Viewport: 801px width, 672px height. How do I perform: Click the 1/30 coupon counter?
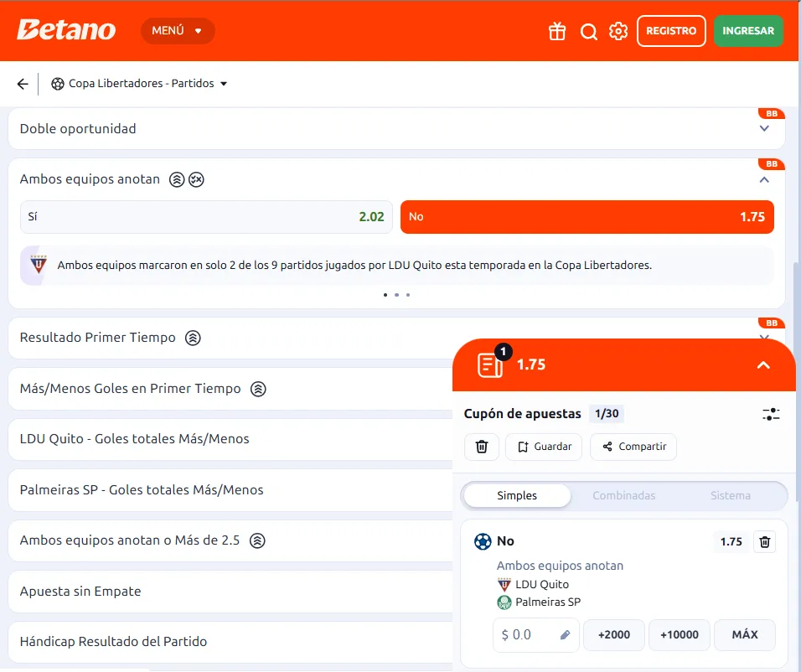click(x=607, y=414)
